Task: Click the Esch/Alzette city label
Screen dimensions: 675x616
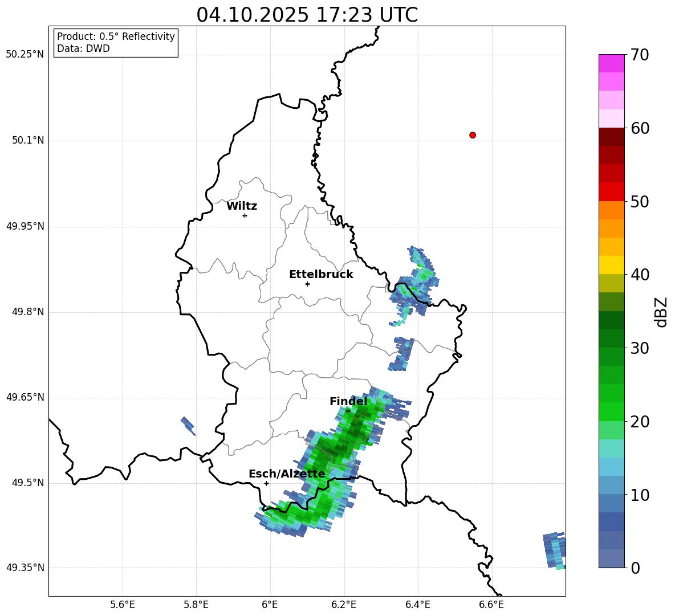Action: coord(287,474)
